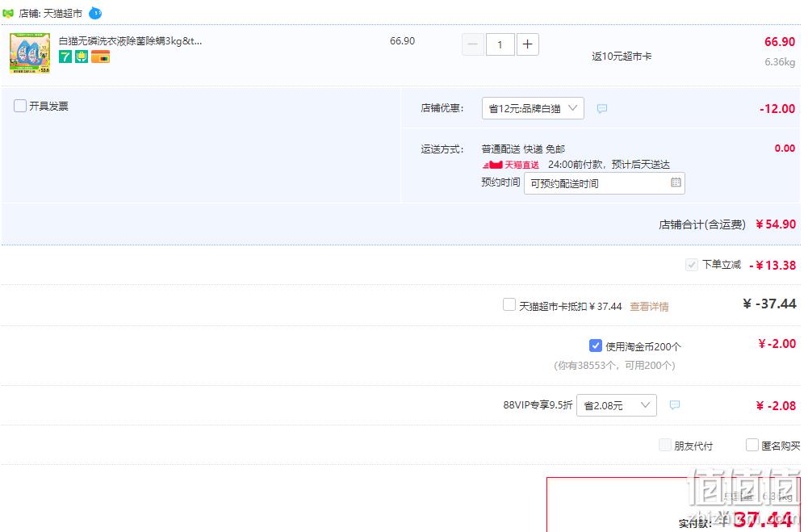
Task: Click the 店铺: 天猫超市 store name
Action: pyautogui.click(x=51, y=14)
